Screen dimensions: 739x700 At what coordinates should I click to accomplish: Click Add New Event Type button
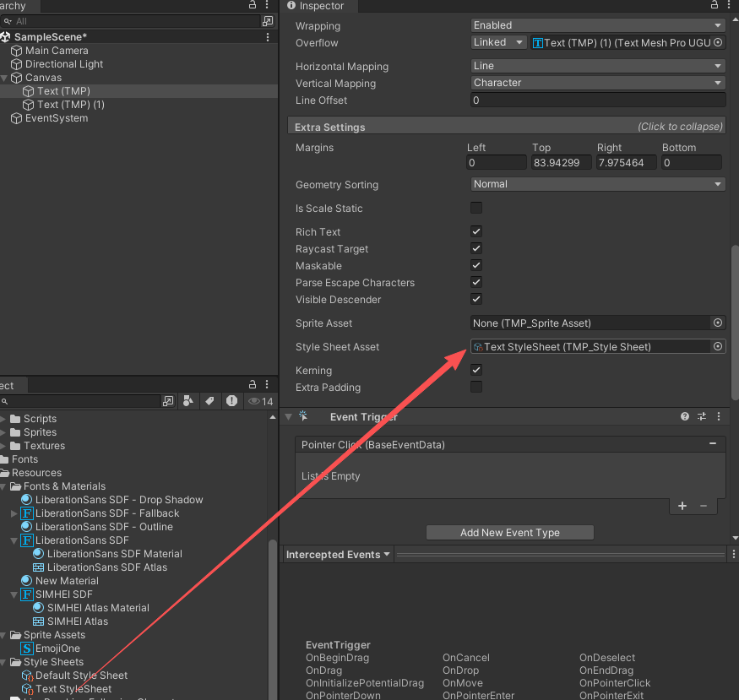(x=510, y=532)
